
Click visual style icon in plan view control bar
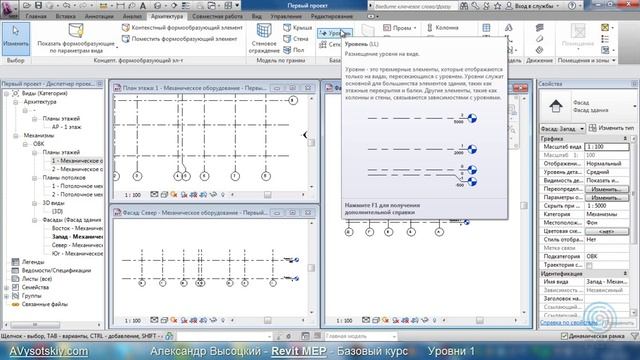164,195
